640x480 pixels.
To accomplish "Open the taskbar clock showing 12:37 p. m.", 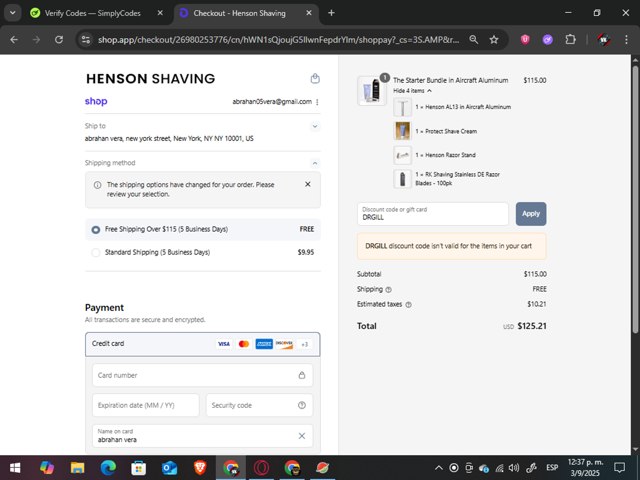I will [585, 468].
